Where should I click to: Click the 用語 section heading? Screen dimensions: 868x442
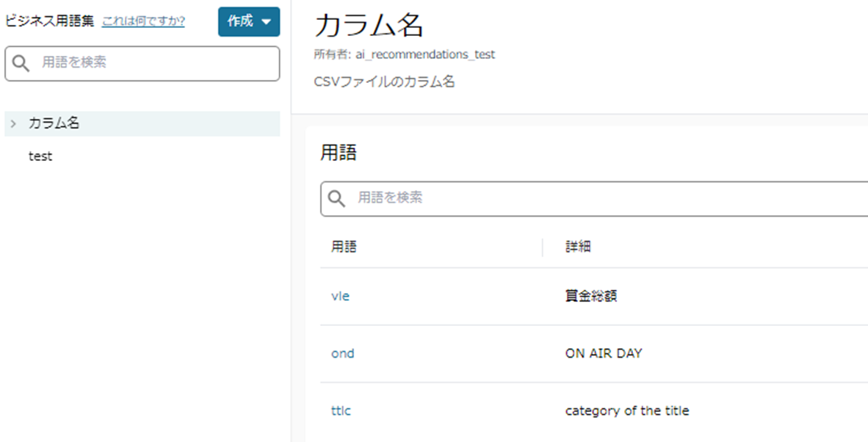pyautogui.click(x=339, y=153)
